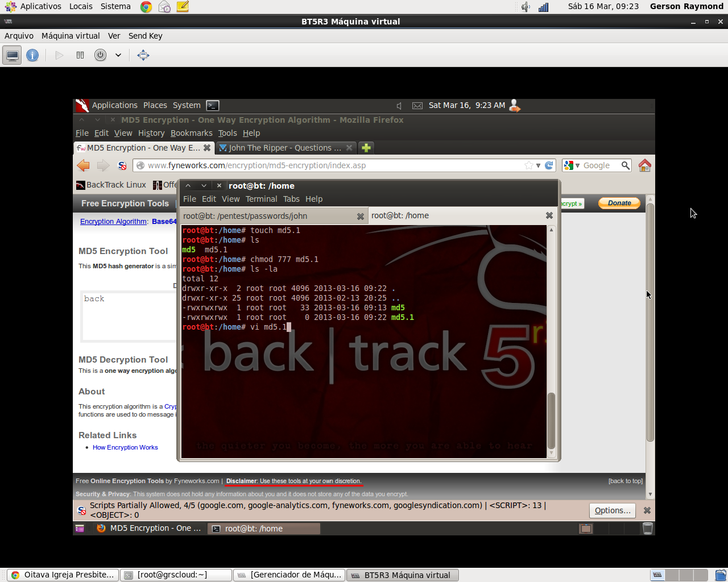The width and height of the screenshot is (728, 582).
Task: Launch terminal icon in guest panel
Action: point(213,105)
